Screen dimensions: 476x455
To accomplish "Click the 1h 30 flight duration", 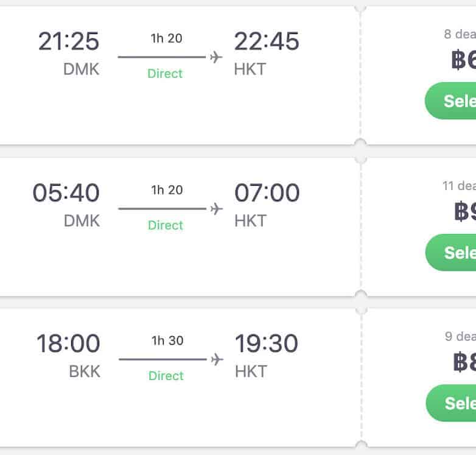I will point(167,340).
